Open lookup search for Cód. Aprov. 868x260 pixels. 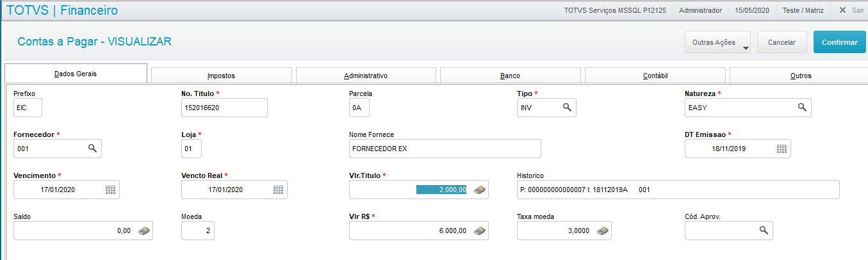[x=763, y=231]
